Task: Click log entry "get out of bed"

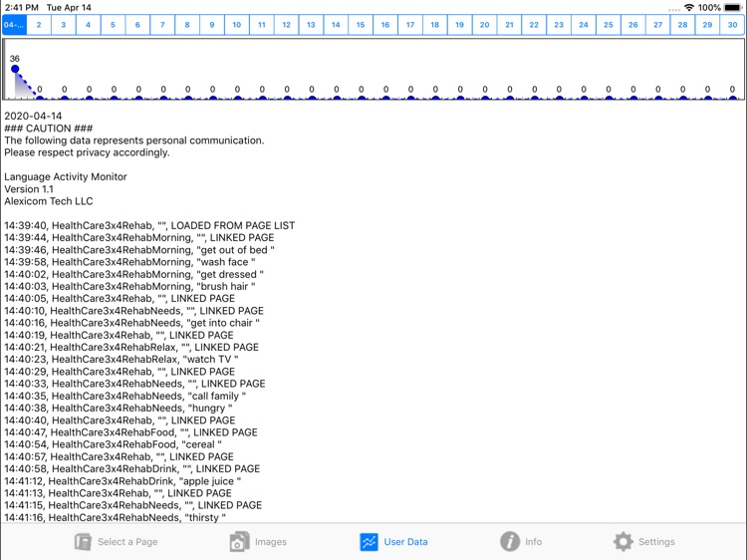Action: tap(139, 250)
